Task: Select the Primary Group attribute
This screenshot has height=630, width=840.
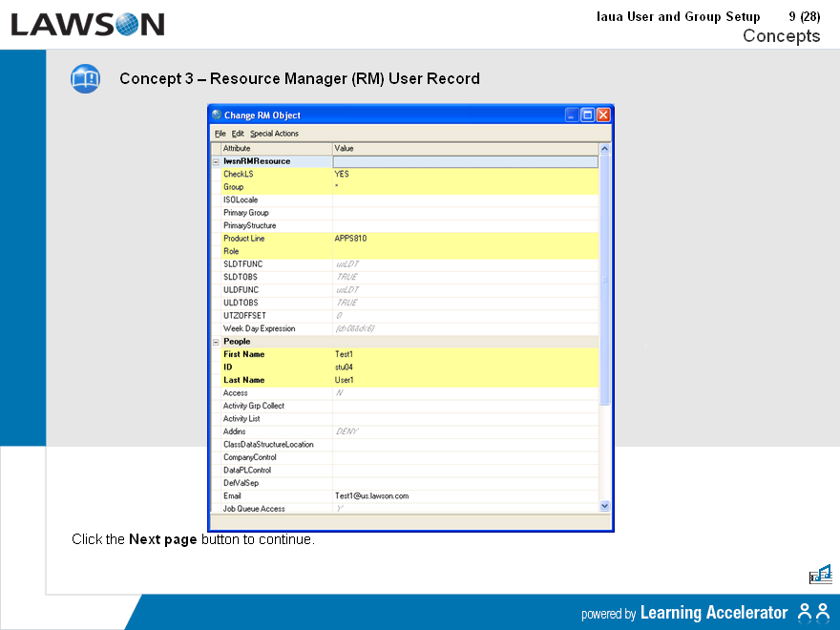Action: (246, 213)
